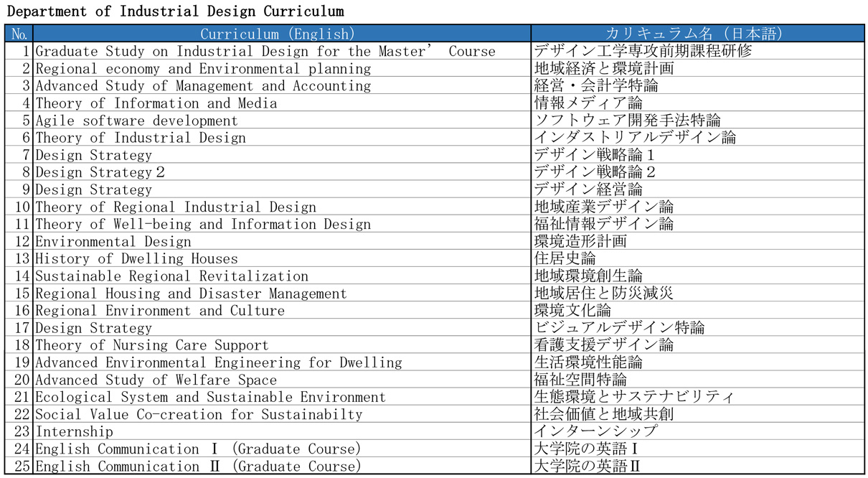
Task: Click the '環境文化論' cell
Action: coord(697,310)
